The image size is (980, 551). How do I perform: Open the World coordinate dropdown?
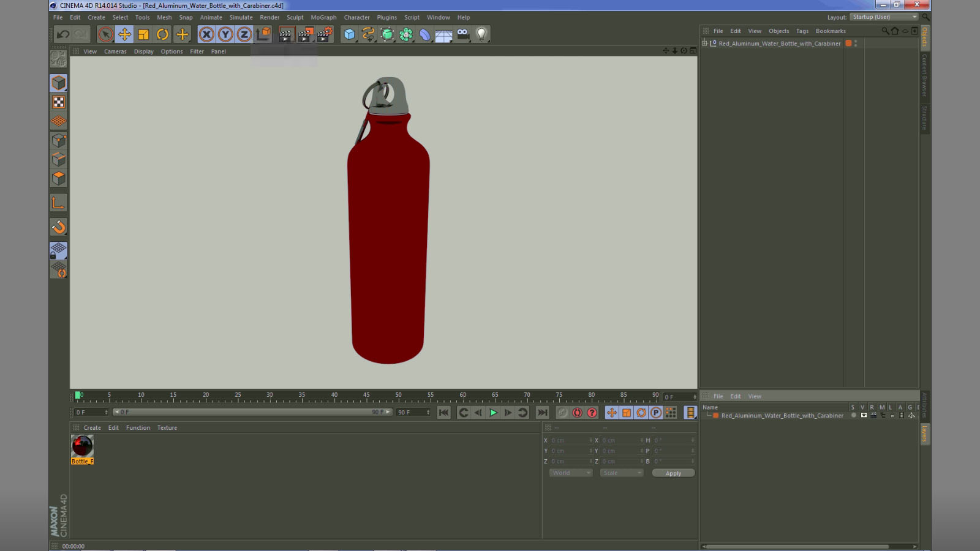point(571,473)
